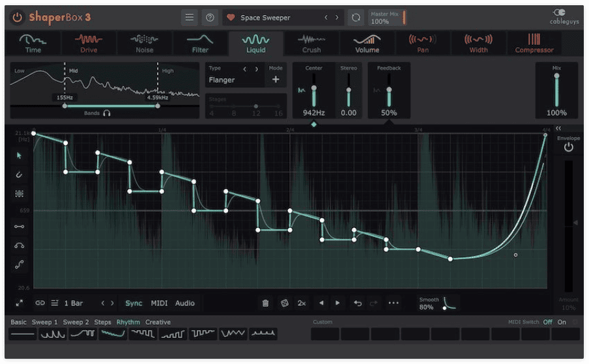Click the link chain icon
Image resolution: width=589 pixels, height=364 pixels.
(x=40, y=303)
